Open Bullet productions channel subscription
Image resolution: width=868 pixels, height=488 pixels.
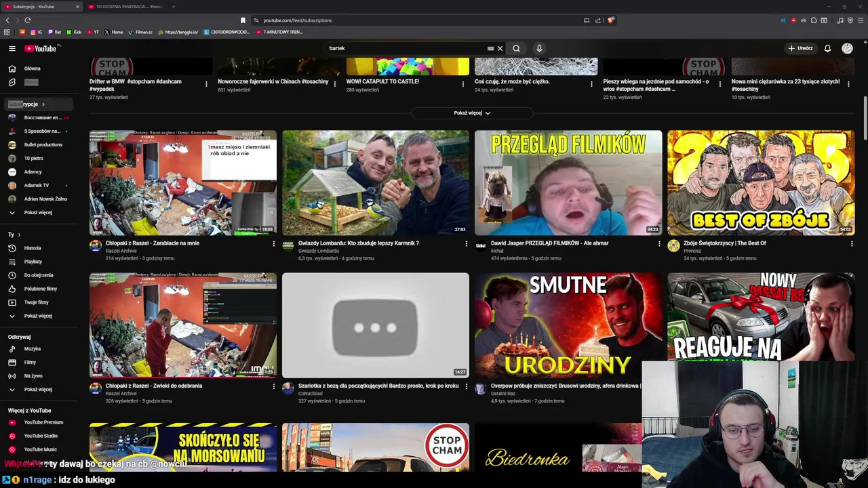tap(39, 144)
